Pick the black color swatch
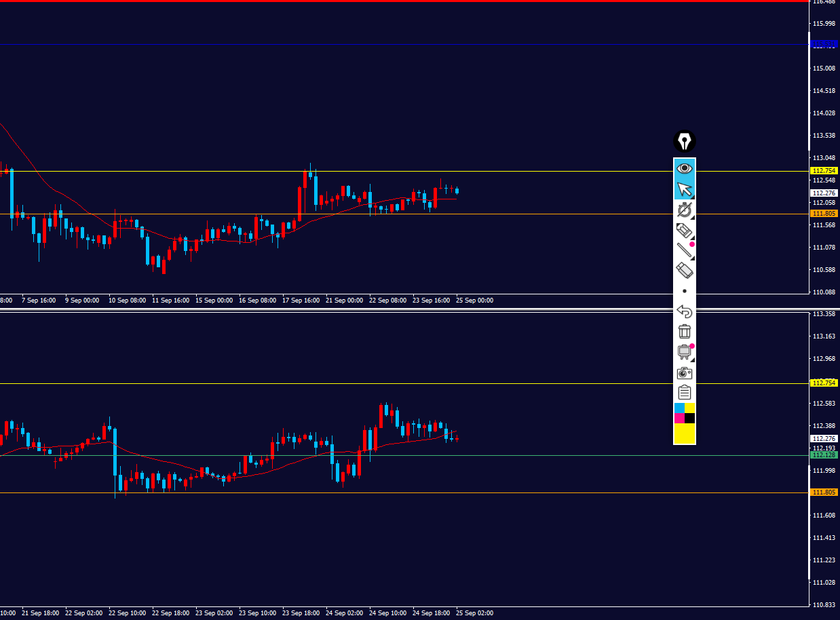 [690, 418]
